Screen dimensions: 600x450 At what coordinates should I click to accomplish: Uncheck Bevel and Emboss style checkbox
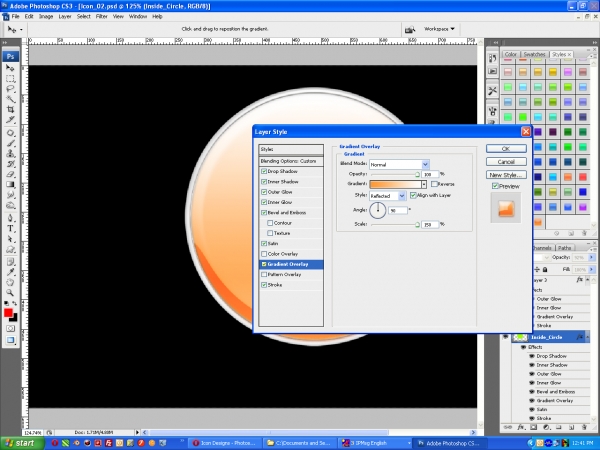pos(264,213)
